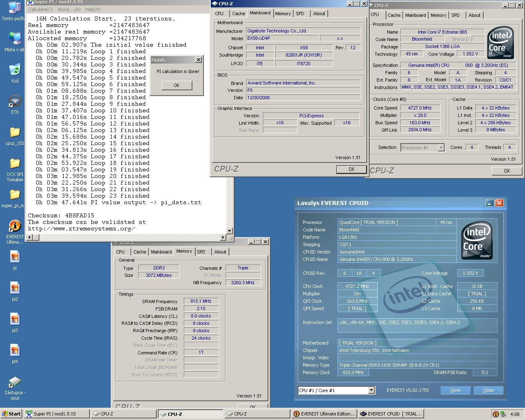Click Super PI horizontal scrollbar left arrow
The height and width of the screenshot is (420, 525).
pos(30,237)
